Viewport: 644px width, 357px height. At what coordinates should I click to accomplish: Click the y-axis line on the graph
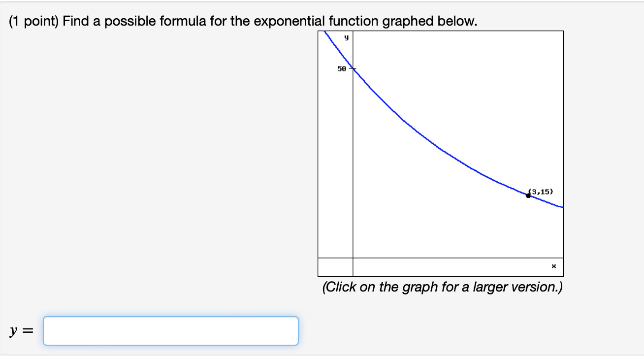coord(353,148)
